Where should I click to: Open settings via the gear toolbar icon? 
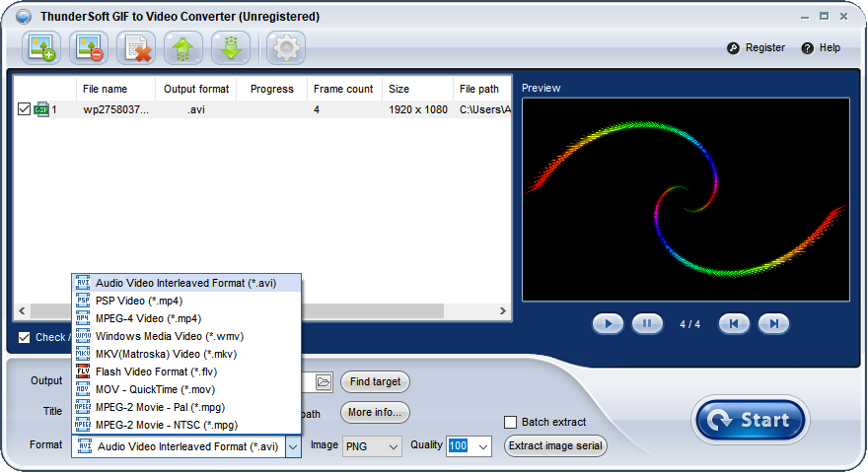286,48
